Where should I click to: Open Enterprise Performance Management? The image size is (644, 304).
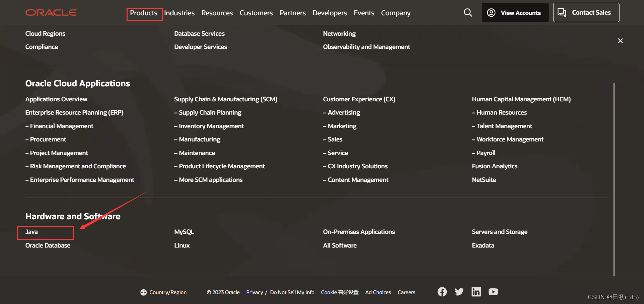[x=80, y=180]
